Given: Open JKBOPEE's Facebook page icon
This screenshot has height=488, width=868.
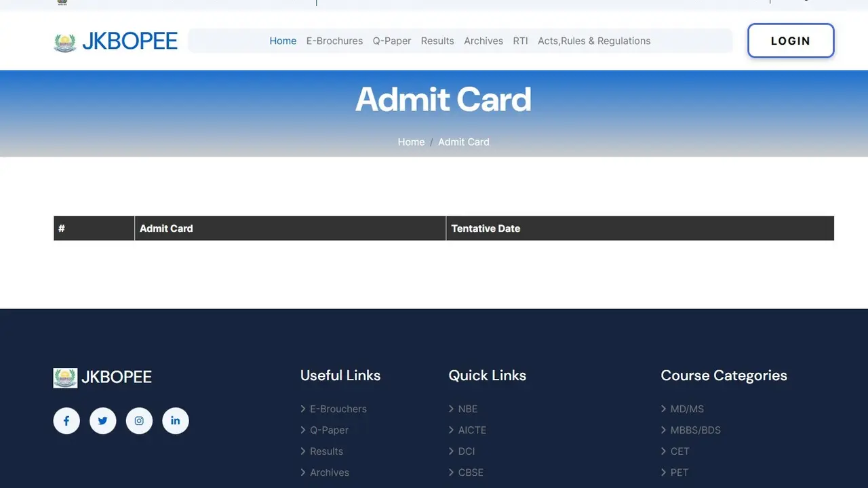Looking at the screenshot, I should click(66, 420).
